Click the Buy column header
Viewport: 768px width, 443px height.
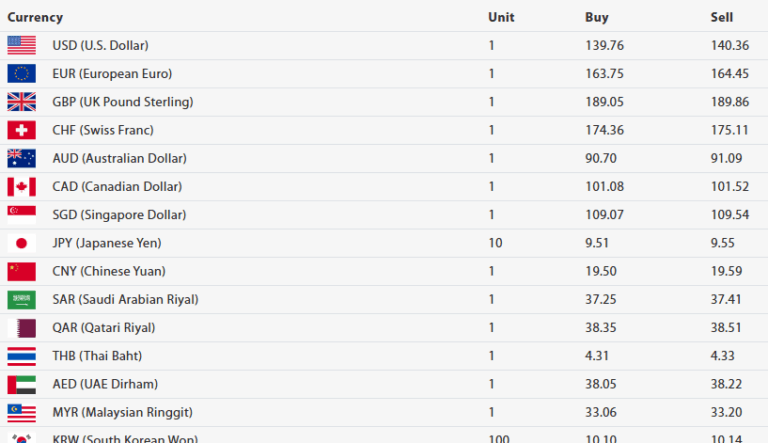596,17
